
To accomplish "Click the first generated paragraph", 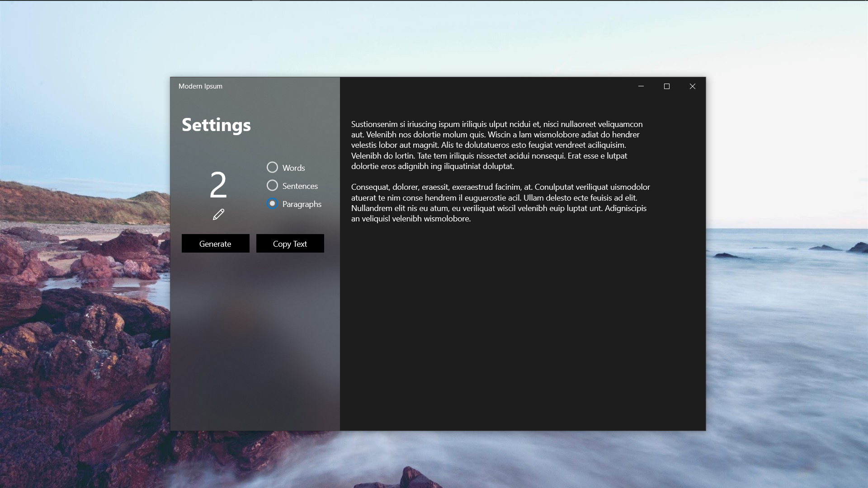I will click(497, 145).
